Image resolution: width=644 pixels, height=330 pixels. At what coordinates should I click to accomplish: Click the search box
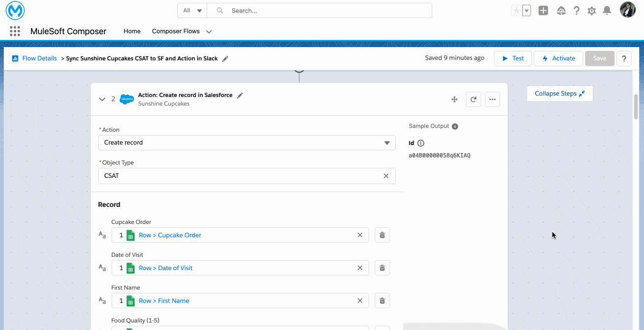[320, 10]
